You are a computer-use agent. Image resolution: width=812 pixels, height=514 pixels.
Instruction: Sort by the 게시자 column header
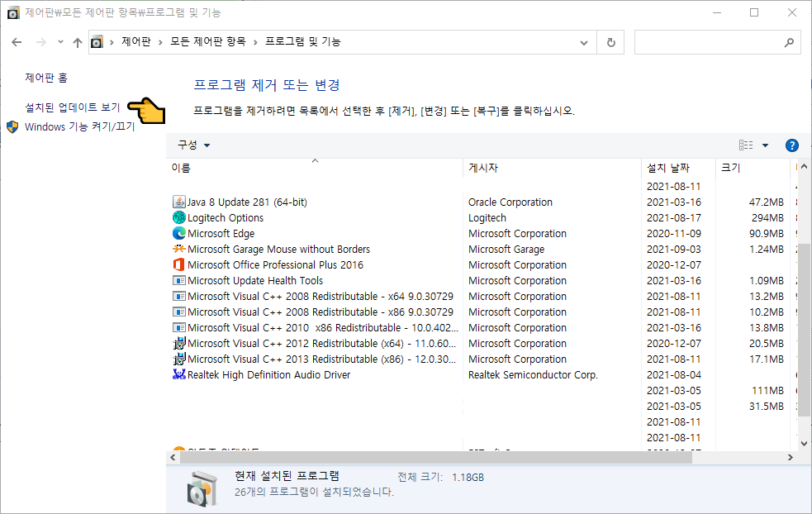[x=552, y=168]
